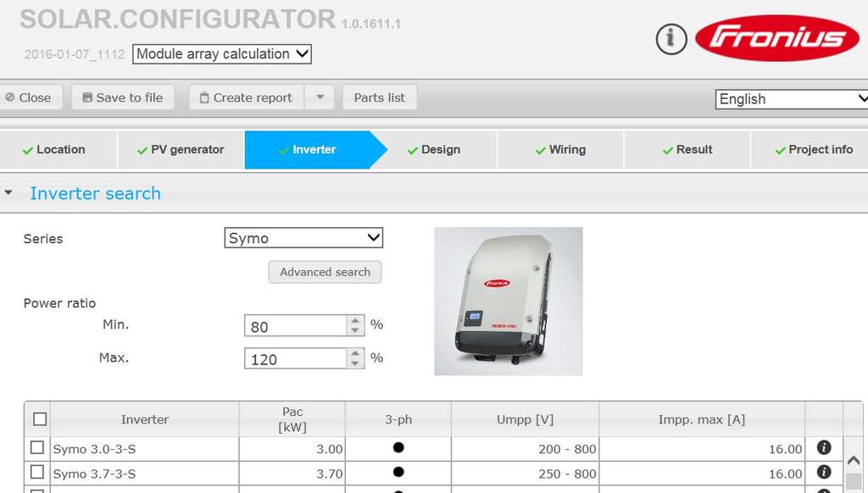
Task: Sort by the Impp. max [A] column header
Action: (702, 419)
